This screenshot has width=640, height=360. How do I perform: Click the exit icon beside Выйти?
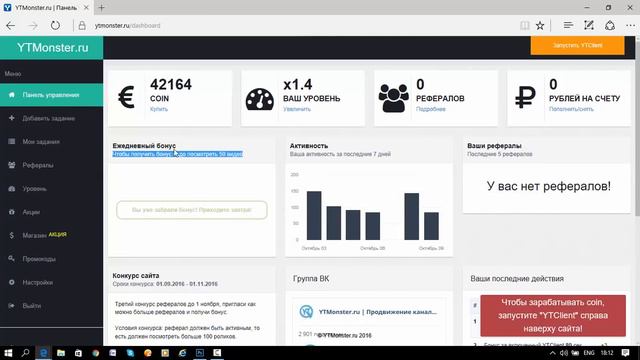point(11,306)
